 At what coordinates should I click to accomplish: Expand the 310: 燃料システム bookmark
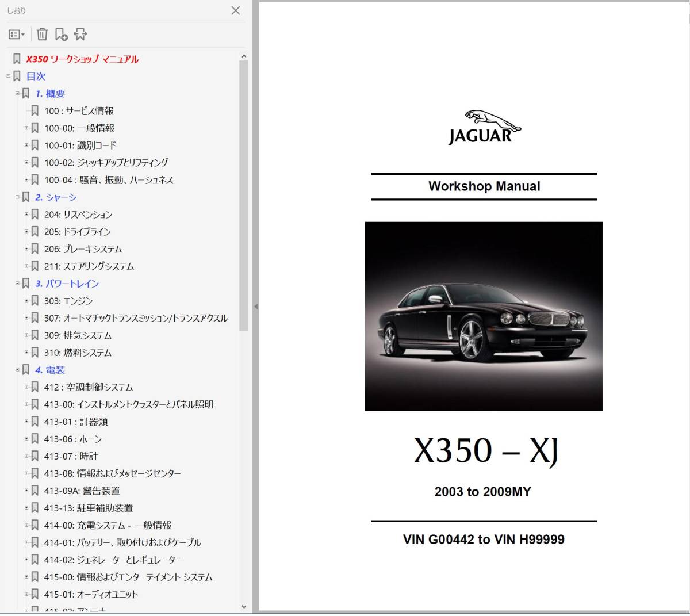(26, 352)
